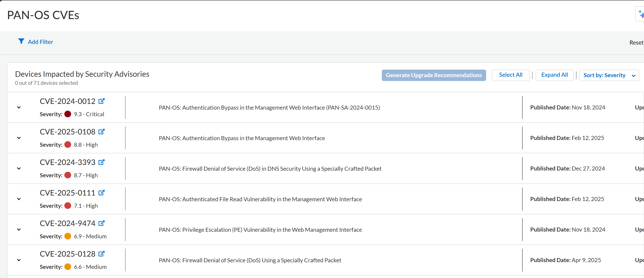
Task: Expand the CVE-2024-3393 row chevron
Action: [x=19, y=169]
